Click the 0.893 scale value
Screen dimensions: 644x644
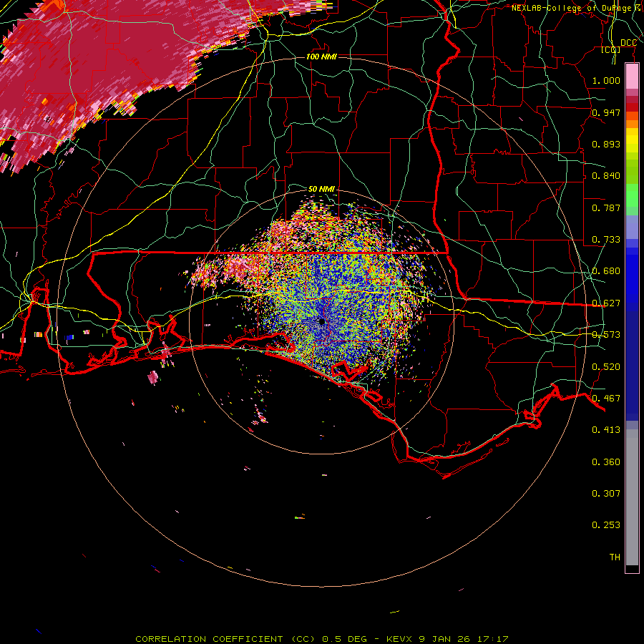606,144
